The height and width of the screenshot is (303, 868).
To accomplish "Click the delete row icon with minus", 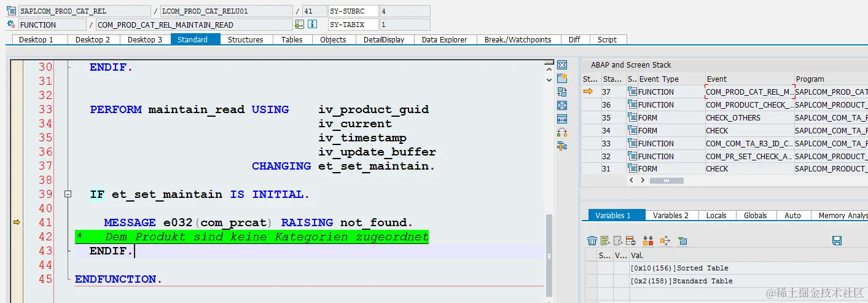I will pos(630,240).
